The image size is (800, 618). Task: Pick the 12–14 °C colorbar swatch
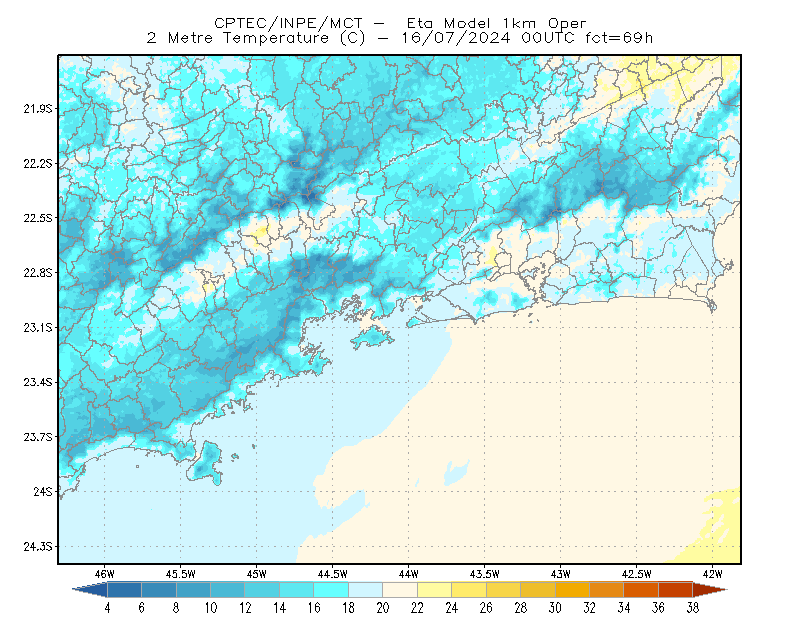262,589
